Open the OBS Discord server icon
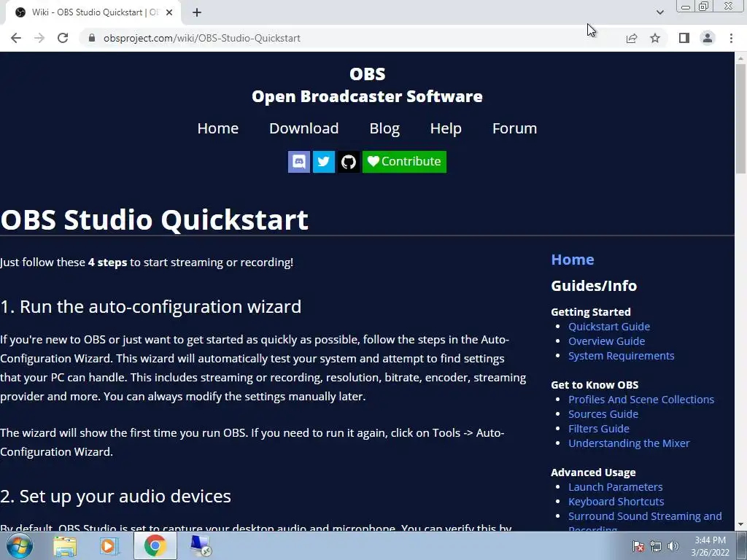 (298, 162)
